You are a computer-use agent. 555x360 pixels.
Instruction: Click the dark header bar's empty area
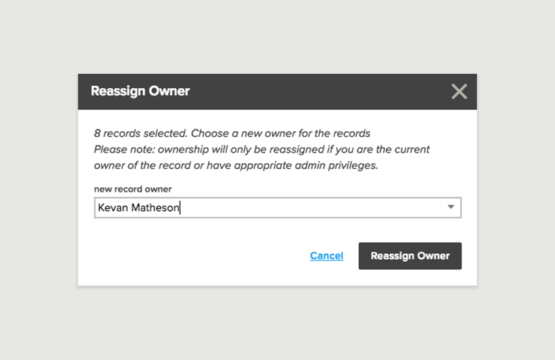319,92
